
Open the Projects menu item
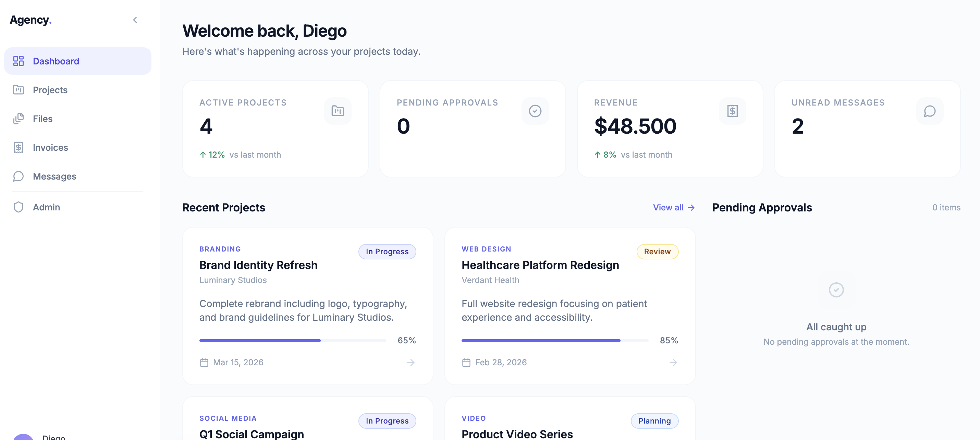tap(77, 90)
